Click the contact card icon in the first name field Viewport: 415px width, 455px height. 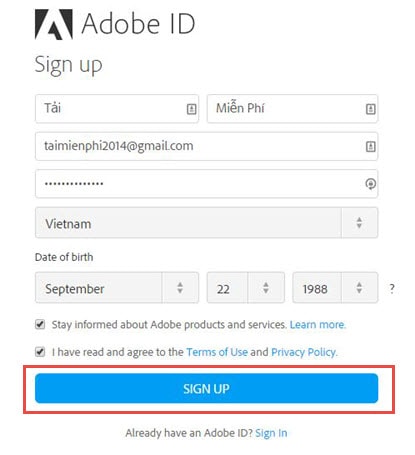coord(191,109)
